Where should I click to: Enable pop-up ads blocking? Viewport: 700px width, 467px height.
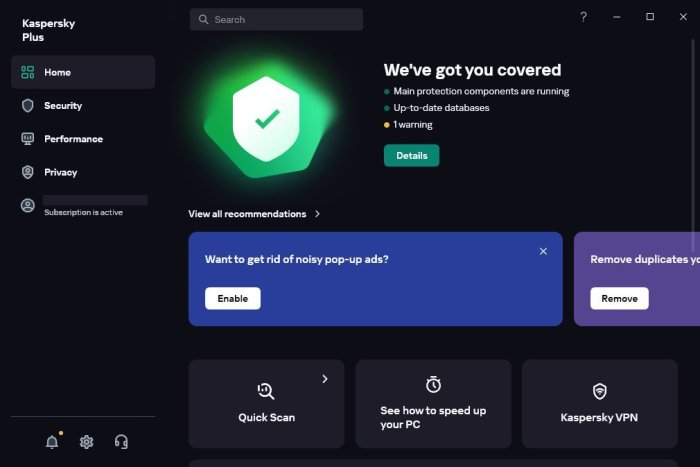tap(232, 298)
